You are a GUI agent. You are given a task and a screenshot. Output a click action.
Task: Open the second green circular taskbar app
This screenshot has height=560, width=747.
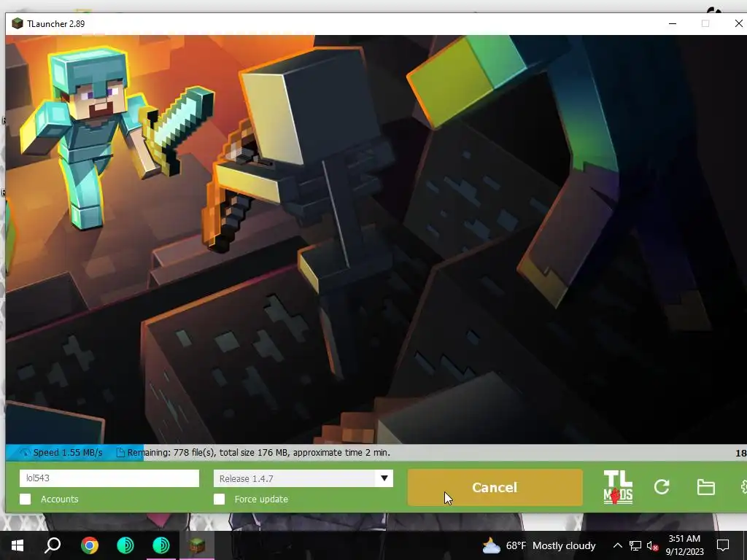point(161,545)
